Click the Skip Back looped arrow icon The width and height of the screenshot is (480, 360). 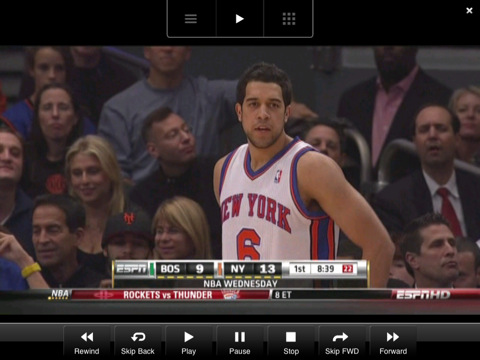[x=138, y=337]
